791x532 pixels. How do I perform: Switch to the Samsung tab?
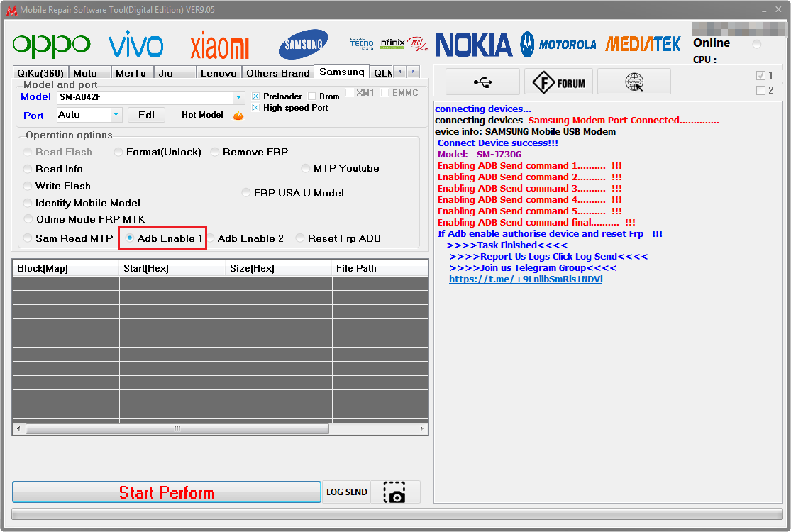pos(341,72)
